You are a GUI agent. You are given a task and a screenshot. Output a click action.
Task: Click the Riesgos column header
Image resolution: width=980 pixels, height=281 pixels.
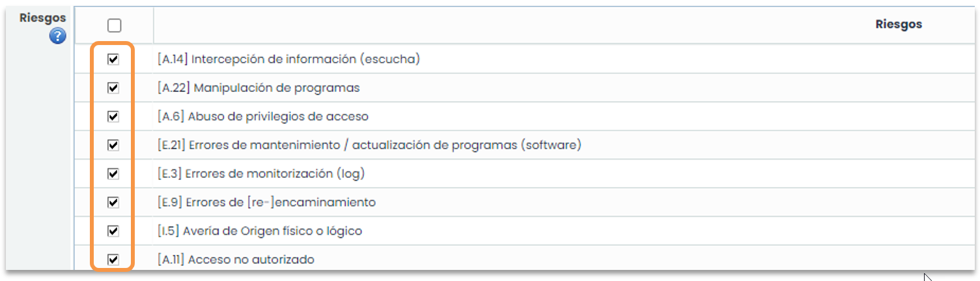898,24
